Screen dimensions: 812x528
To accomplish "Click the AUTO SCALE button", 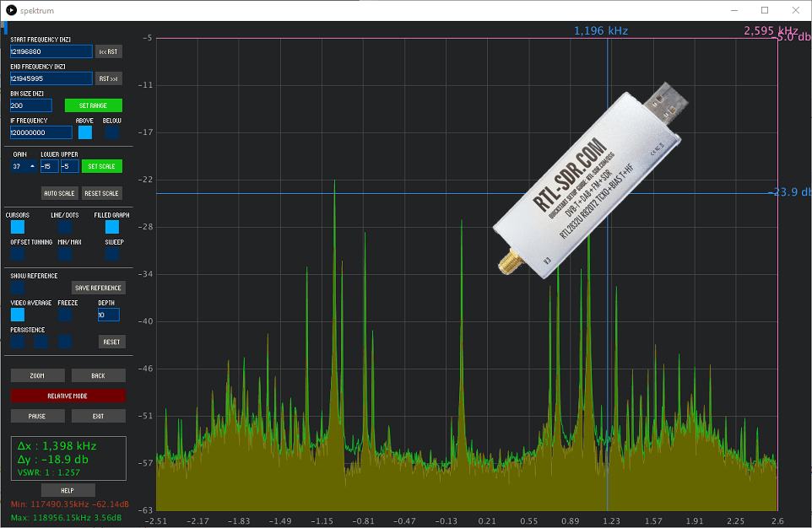I will tap(60, 193).
